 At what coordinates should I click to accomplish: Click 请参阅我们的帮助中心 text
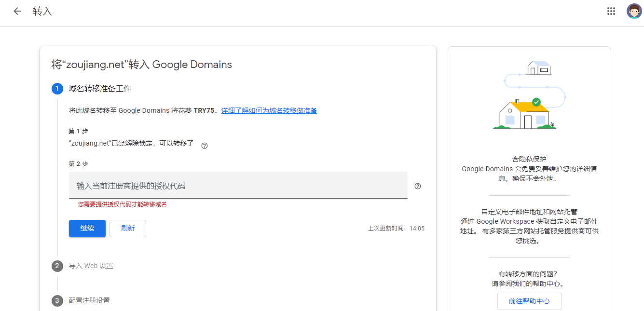[528, 284]
